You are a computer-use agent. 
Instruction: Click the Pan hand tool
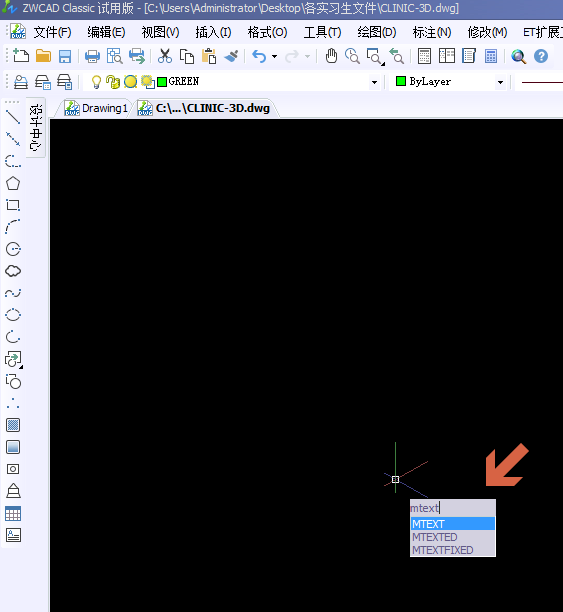coord(331,56)
